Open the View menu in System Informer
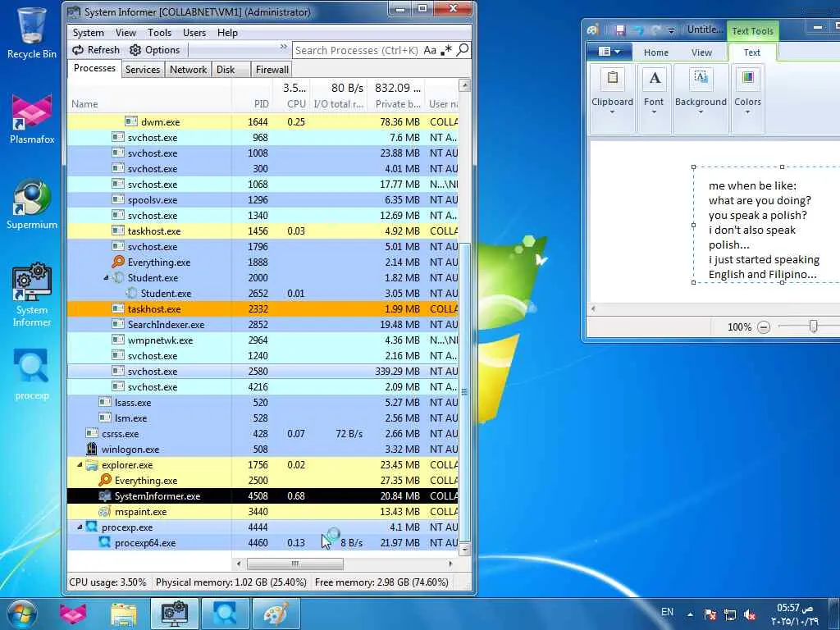The width and height of the screenshot is (840, 630). pyautogui.click(x=126, y=33)
